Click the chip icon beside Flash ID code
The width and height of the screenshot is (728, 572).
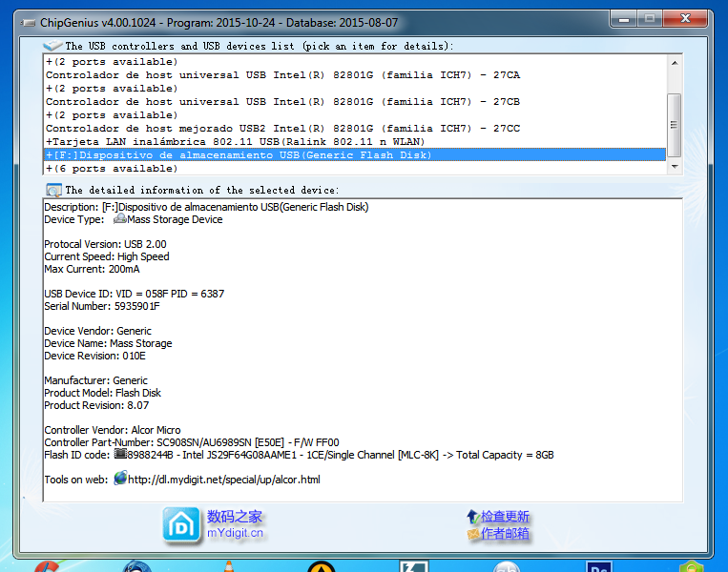[120, 454]
